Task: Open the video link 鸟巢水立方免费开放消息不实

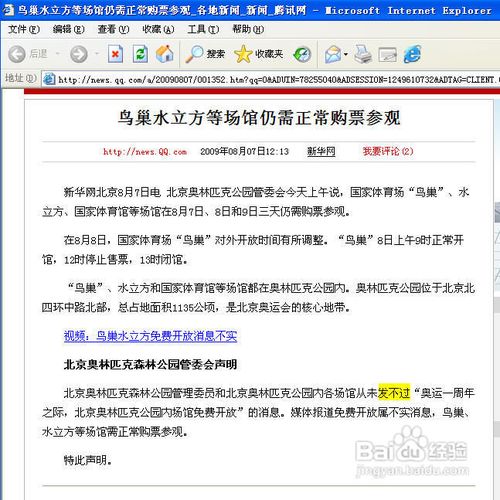Action: pyautogui.click(x=150, y=336)
